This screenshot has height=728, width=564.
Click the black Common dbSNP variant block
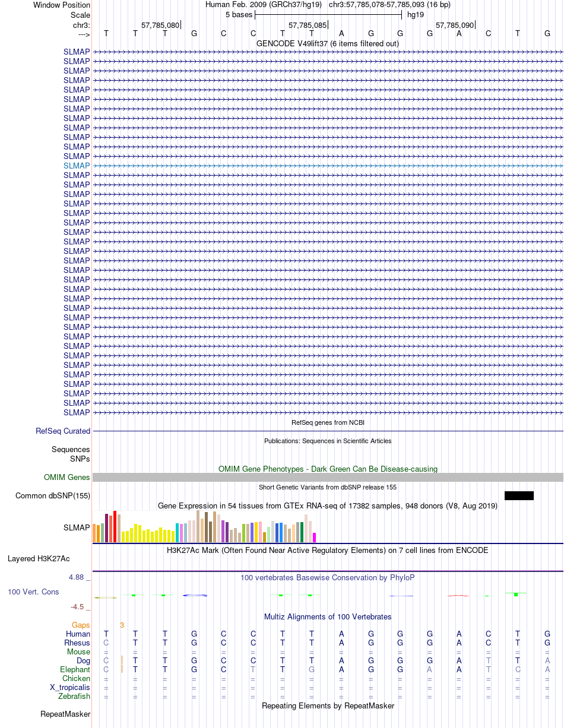click(x=519, y=495)
